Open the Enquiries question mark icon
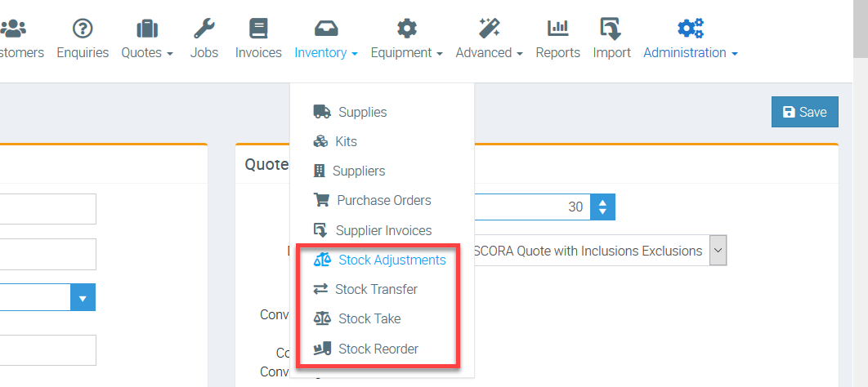868x387 pixels. pyautogui.click(x=83, y=29)
